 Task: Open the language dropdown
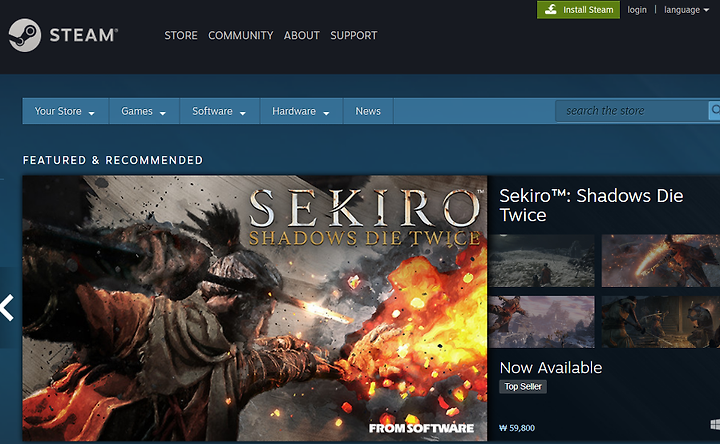686,10
